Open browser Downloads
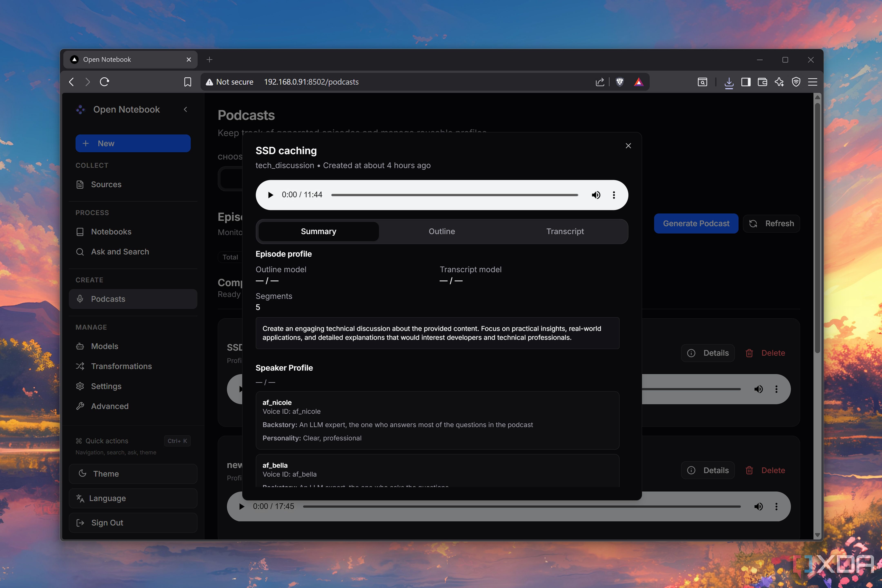This screenshot has width=882, height=588. point(729,82)
